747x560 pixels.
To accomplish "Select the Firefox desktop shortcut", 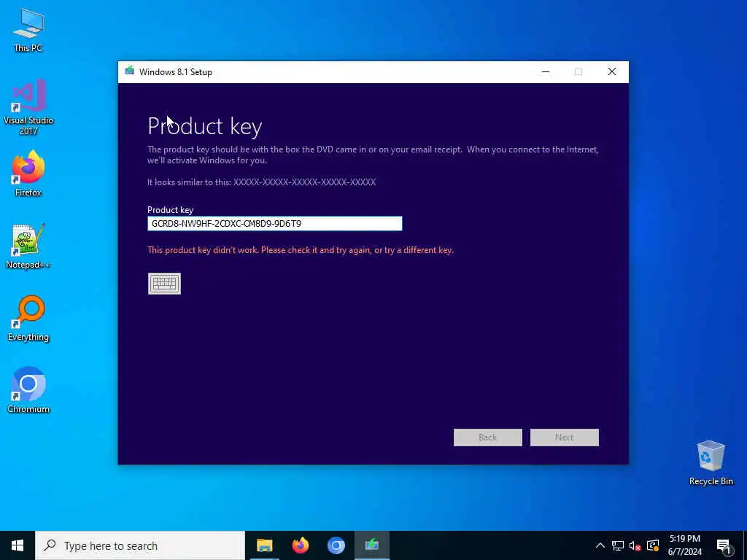I will pyautogui.click(x=28, y=174).
